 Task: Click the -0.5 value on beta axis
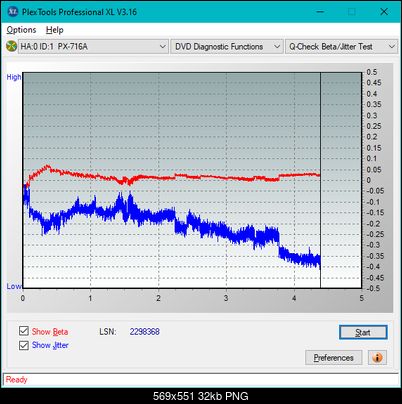[374, 288]
